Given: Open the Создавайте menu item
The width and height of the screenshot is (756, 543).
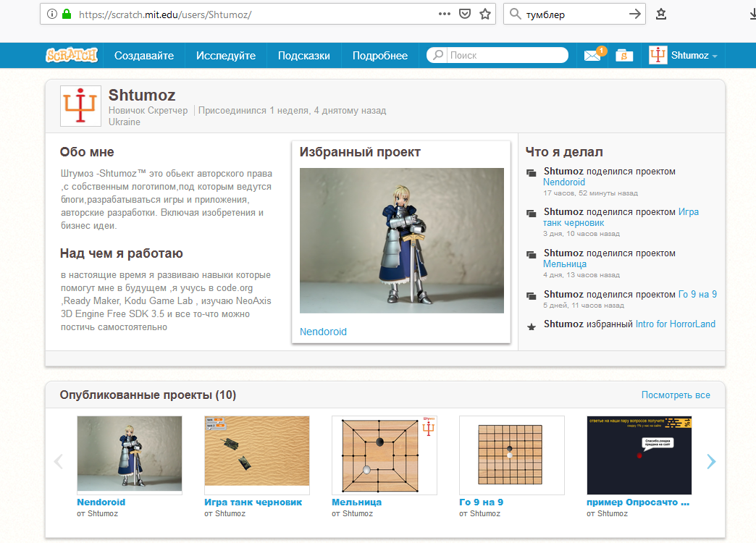Looking at the screenshot, I should [x=144, y=56].
